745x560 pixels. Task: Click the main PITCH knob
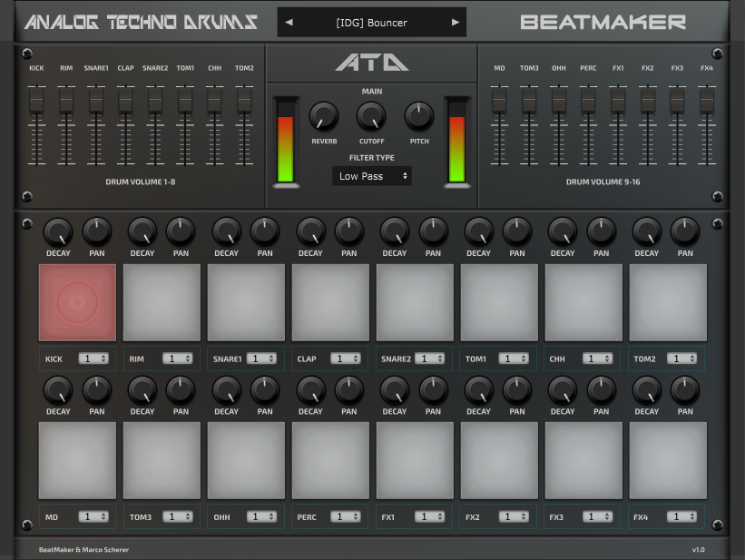(419, 116)
